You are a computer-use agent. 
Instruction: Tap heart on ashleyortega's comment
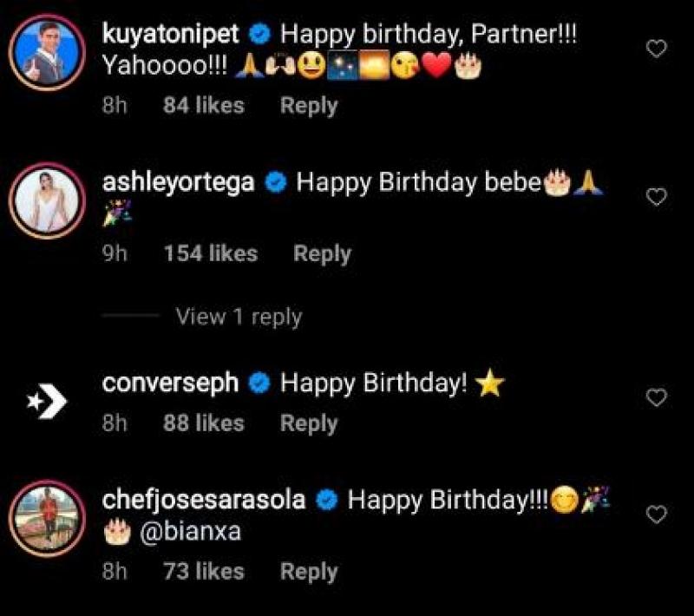(658, 197)
